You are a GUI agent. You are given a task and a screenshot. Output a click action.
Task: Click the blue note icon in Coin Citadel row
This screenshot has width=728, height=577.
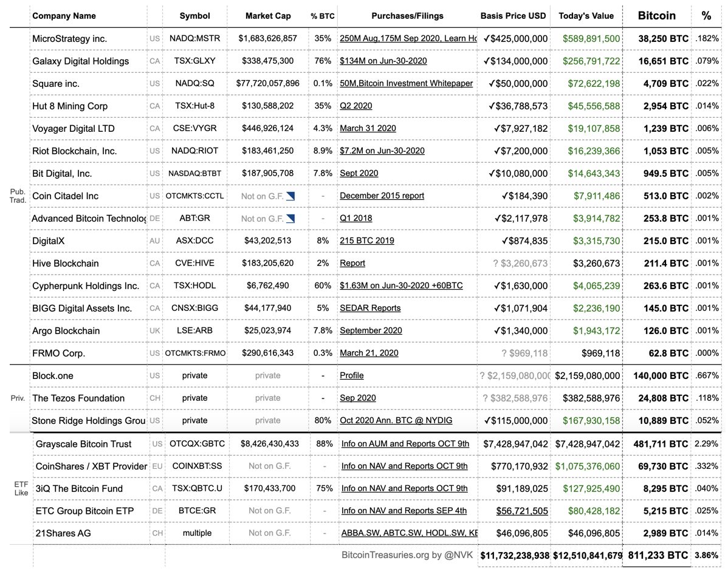290,196
